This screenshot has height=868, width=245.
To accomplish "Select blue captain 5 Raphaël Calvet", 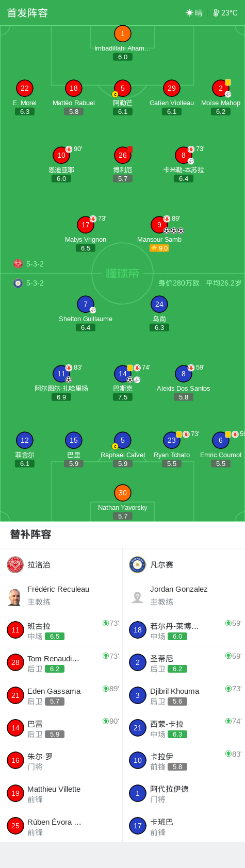I will coord(123,440).
